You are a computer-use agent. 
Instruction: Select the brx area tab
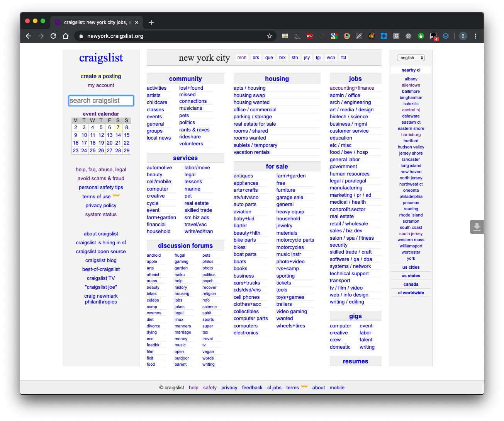coord(282,58)
